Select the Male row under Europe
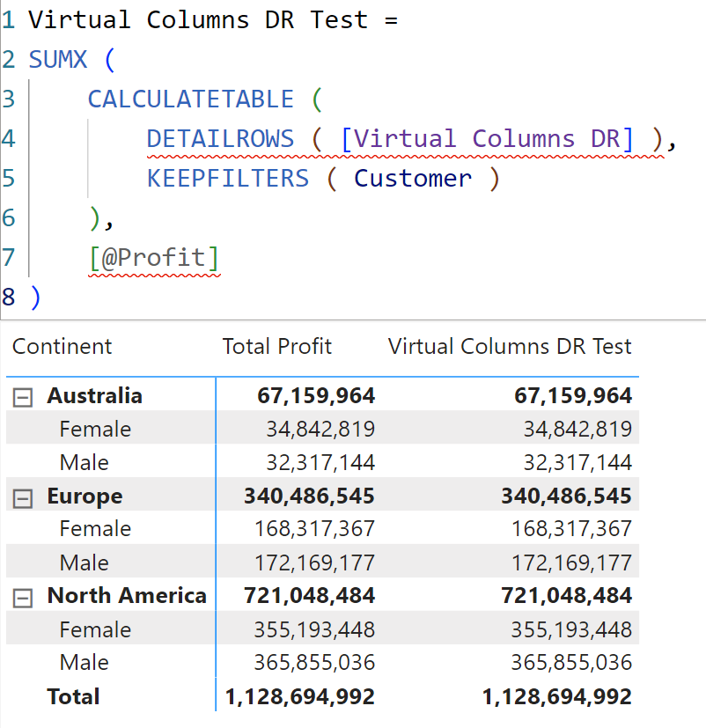706x728 pixels. point(85,563)
